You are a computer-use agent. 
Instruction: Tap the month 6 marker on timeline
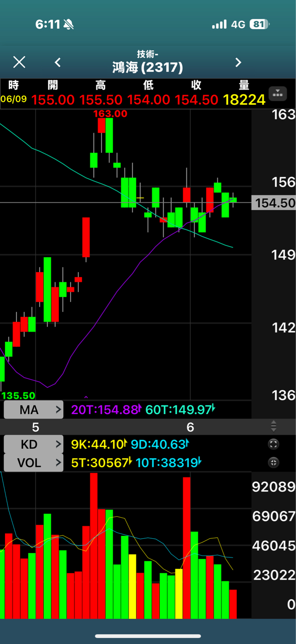tap(190, 427)
